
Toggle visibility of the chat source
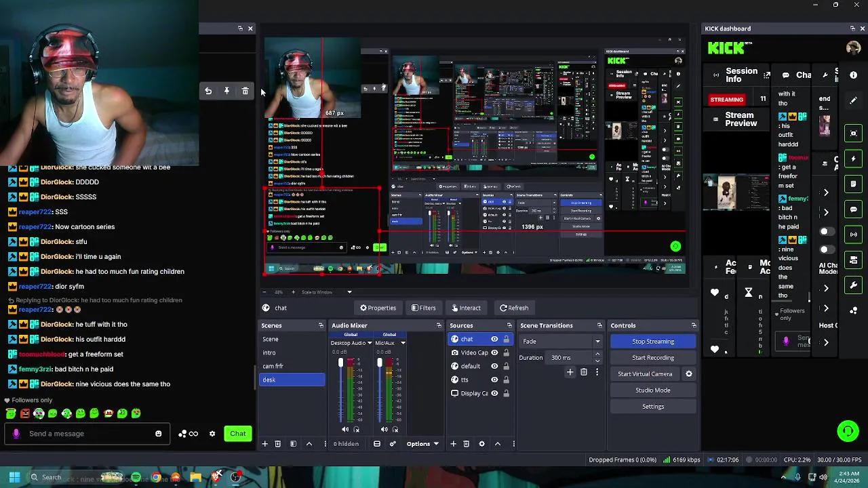coord(494,339)
